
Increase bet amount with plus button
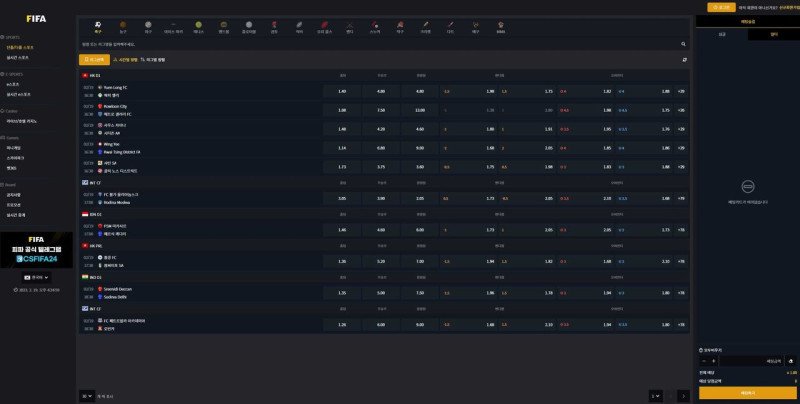pos(713,361)
